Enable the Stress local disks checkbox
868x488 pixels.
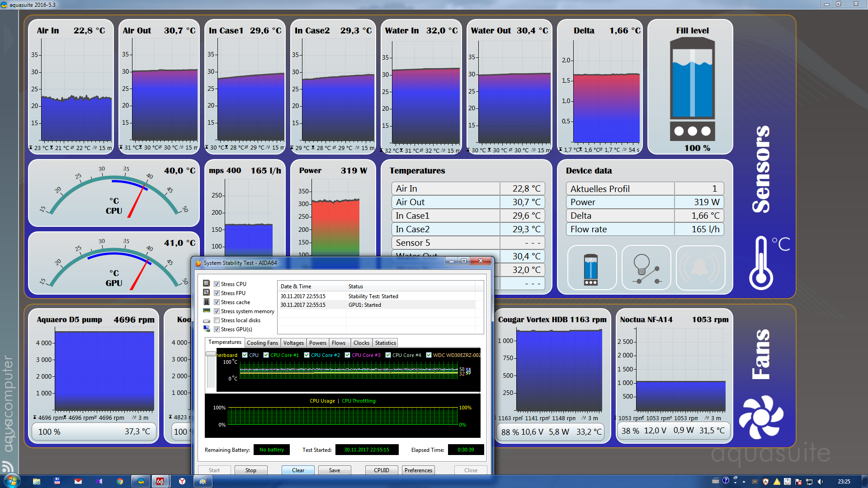[217, 320]
